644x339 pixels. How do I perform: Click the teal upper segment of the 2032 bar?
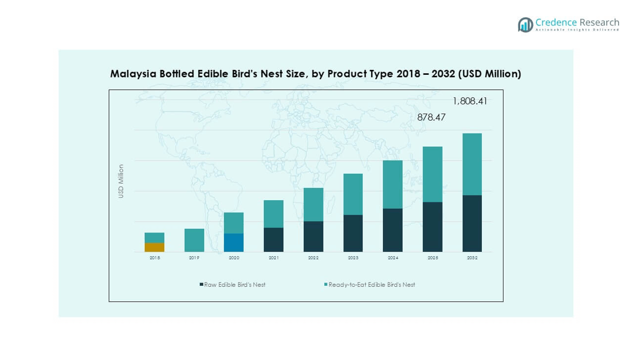pyautogui.click(x=472, y=164)
